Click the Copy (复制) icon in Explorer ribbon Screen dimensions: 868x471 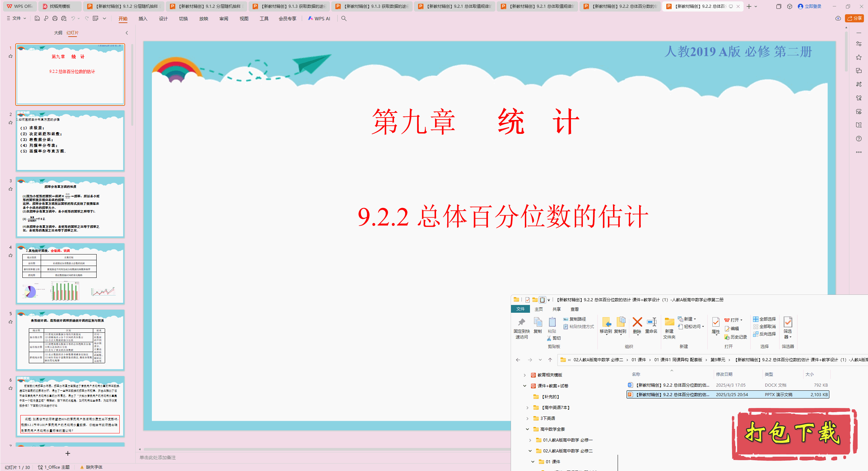coord(538,325)
